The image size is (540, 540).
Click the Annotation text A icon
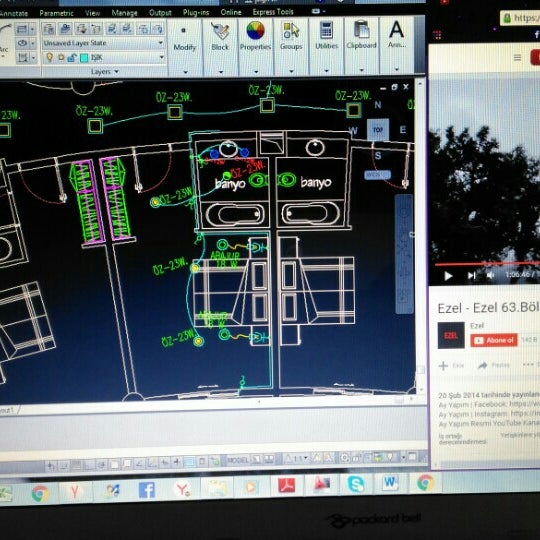click(x=396, y=29)
